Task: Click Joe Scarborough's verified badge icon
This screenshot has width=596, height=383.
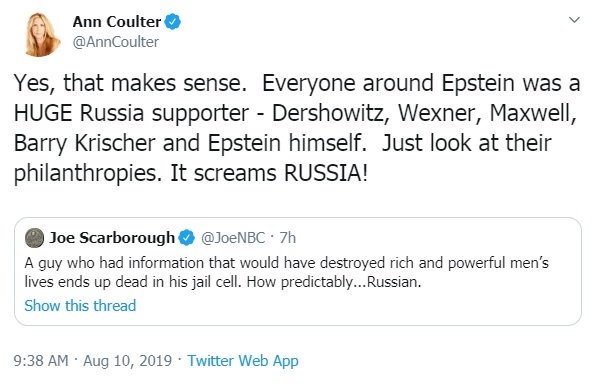Action: tap(186, 238)
